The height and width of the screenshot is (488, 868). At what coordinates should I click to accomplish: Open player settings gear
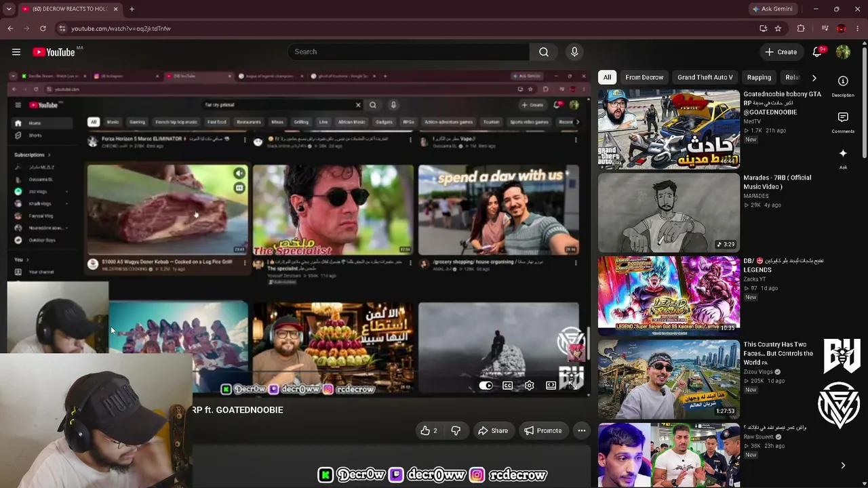point(530,386)
